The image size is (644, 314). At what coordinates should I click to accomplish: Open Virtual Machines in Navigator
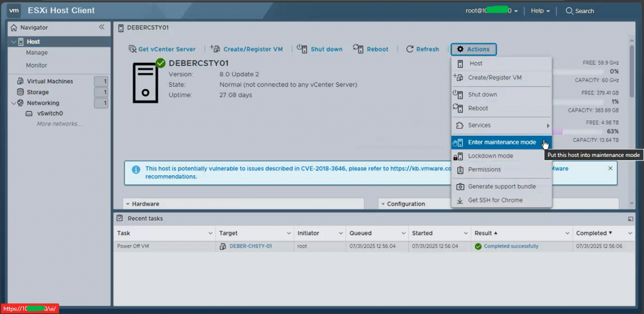50,81
